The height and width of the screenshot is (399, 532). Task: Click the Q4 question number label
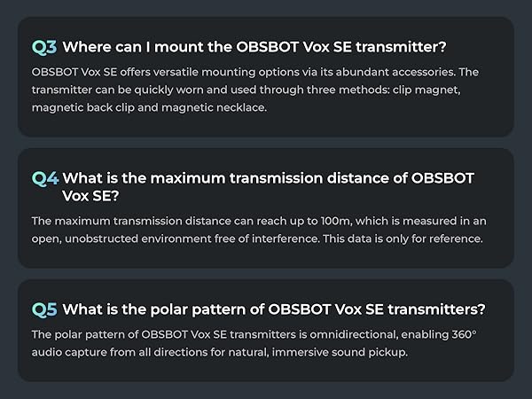click(x=44, y=178)
